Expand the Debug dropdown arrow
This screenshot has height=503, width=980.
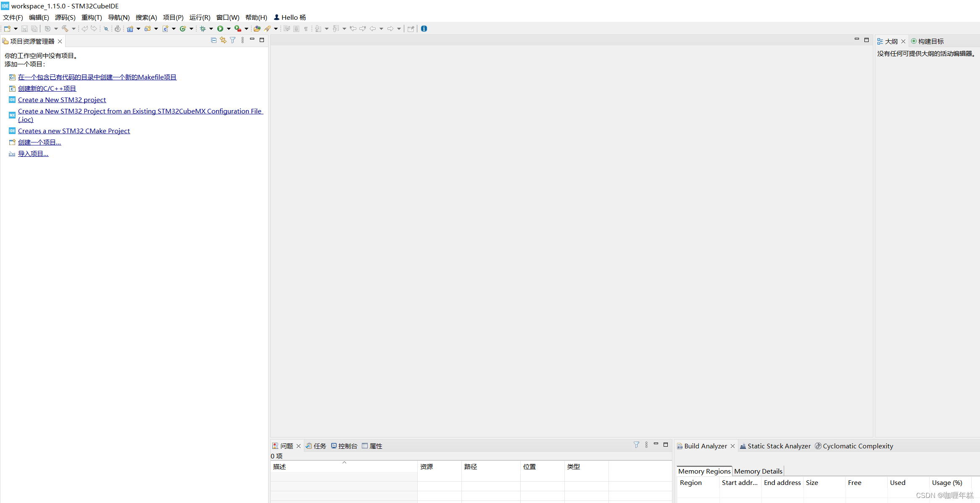(x=211, y=29)
